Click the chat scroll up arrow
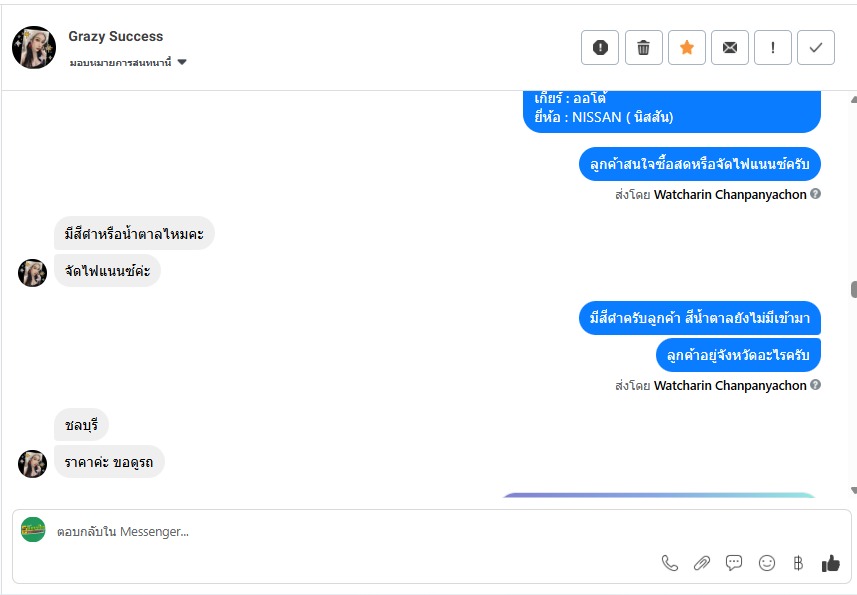The height and width of the screenshot is (595, 857). pyautogui.click(x=853, y=99)
